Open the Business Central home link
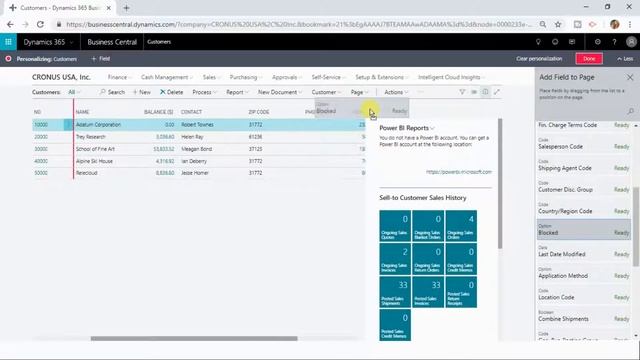Viewport: 640px width, 360px height. point(112,42)
